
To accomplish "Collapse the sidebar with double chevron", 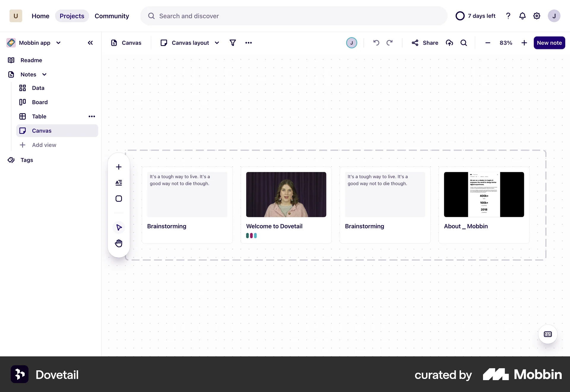I will 90,43.
